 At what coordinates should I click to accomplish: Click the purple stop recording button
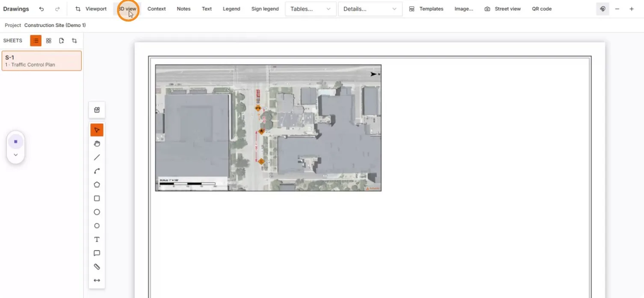pyautogui.click(x=16, y=141)
